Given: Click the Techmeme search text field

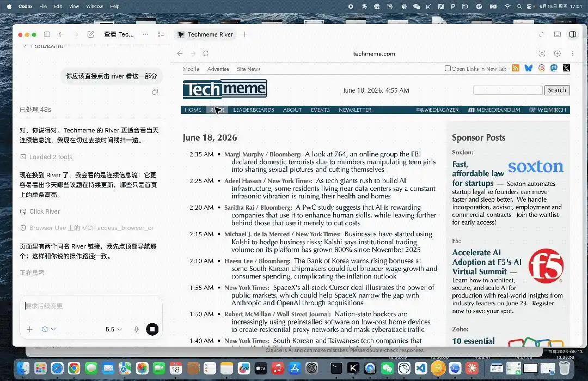Looking at the screenshot, I should pos(508,90).
